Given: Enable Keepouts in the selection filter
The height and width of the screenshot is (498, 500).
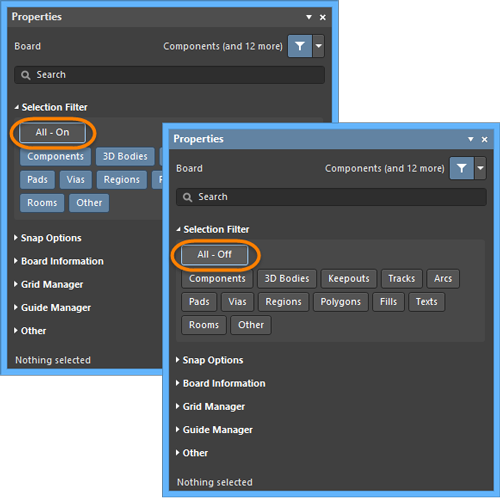Looking at the screenshot, I should pos(349,278).
